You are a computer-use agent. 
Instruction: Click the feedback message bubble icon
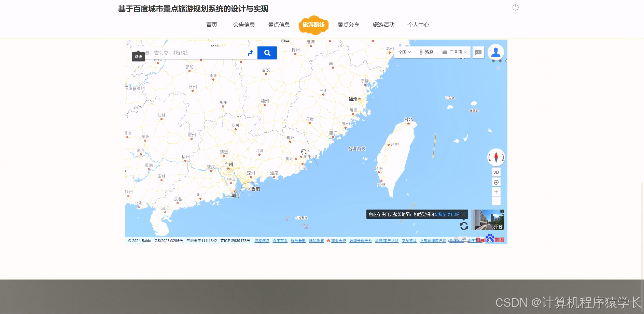[478, 52]
